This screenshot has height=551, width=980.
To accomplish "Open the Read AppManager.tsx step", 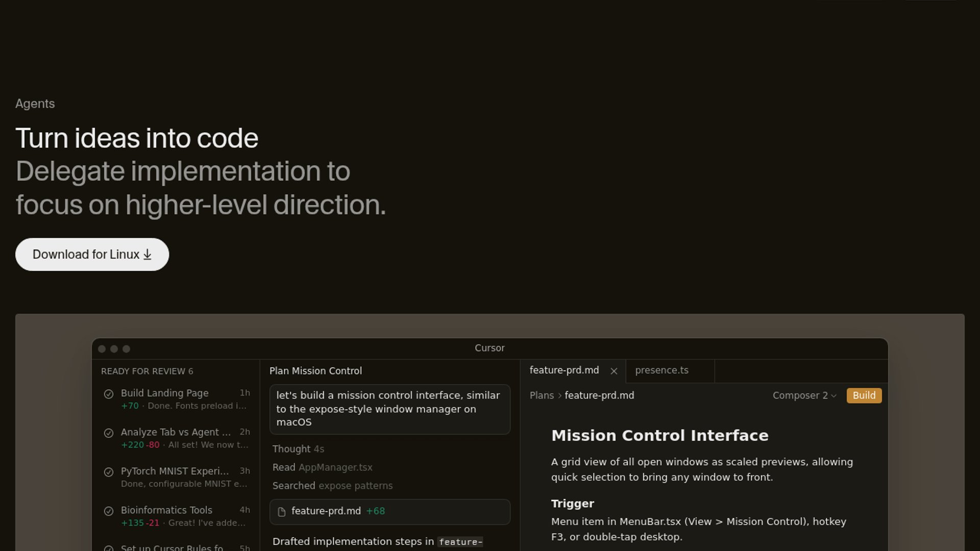I will [322, 467].
